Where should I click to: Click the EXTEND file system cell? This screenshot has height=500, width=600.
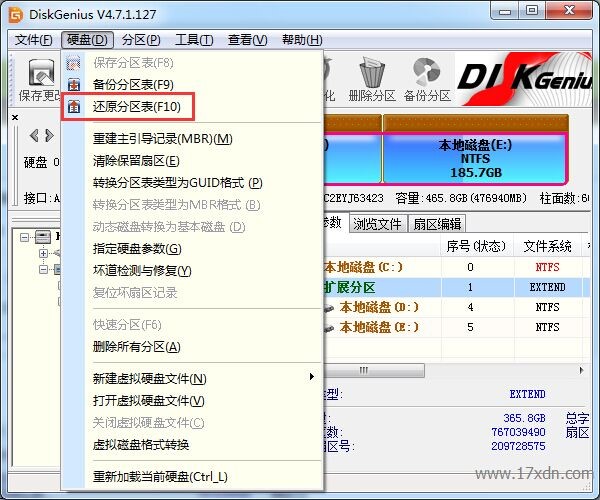547,287
